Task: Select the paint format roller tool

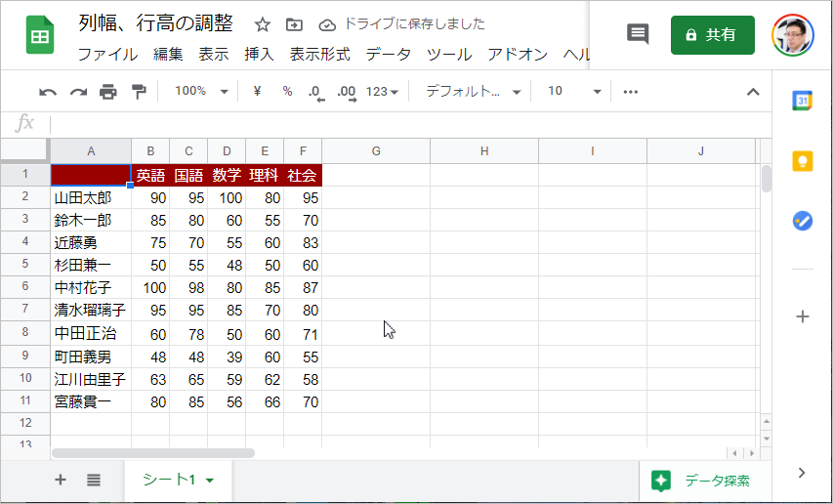Action: coord(139,92)
